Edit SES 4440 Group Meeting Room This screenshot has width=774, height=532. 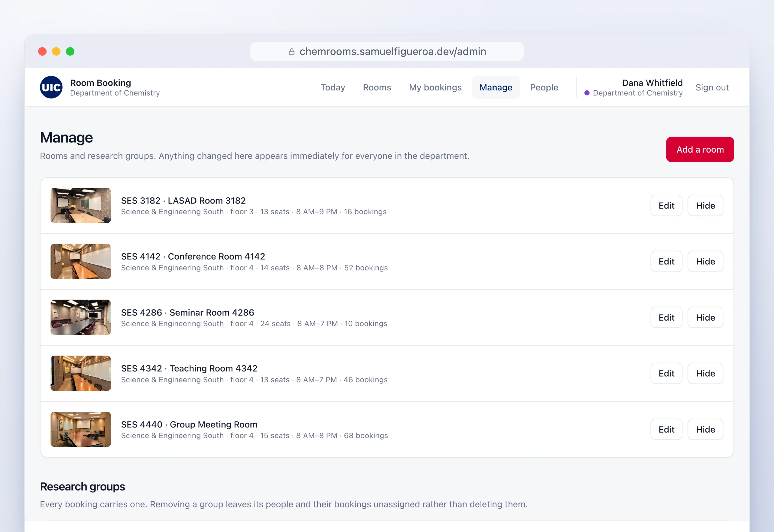666,429
